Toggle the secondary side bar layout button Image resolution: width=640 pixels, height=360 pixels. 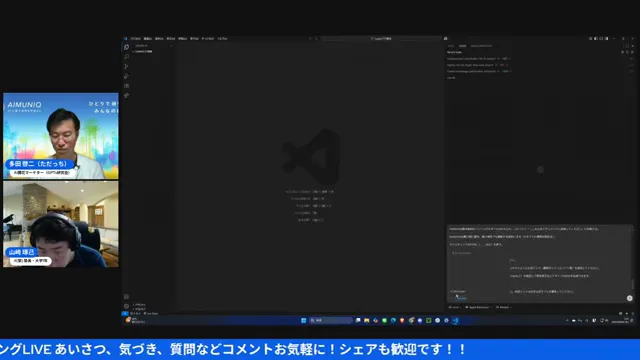(x=606, y=39)
